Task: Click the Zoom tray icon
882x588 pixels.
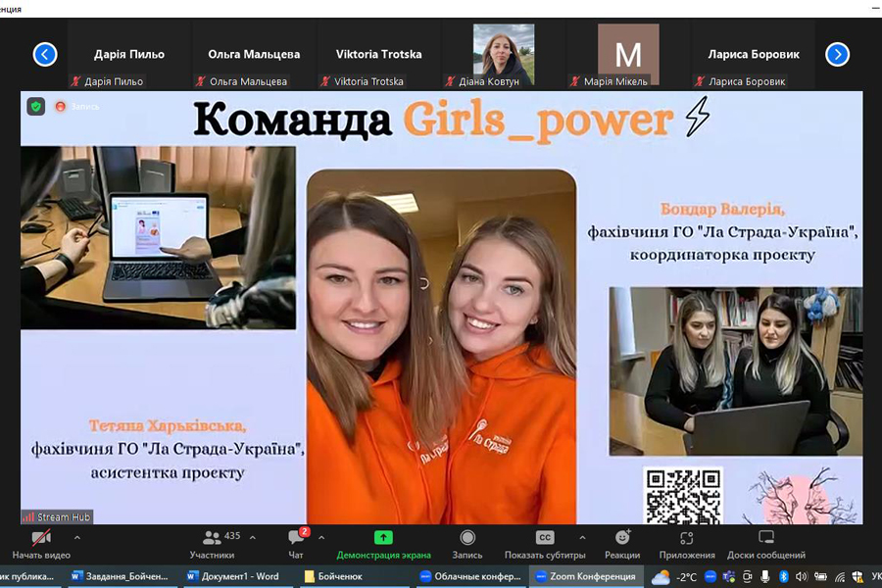Action: click(x=710, y=577)
